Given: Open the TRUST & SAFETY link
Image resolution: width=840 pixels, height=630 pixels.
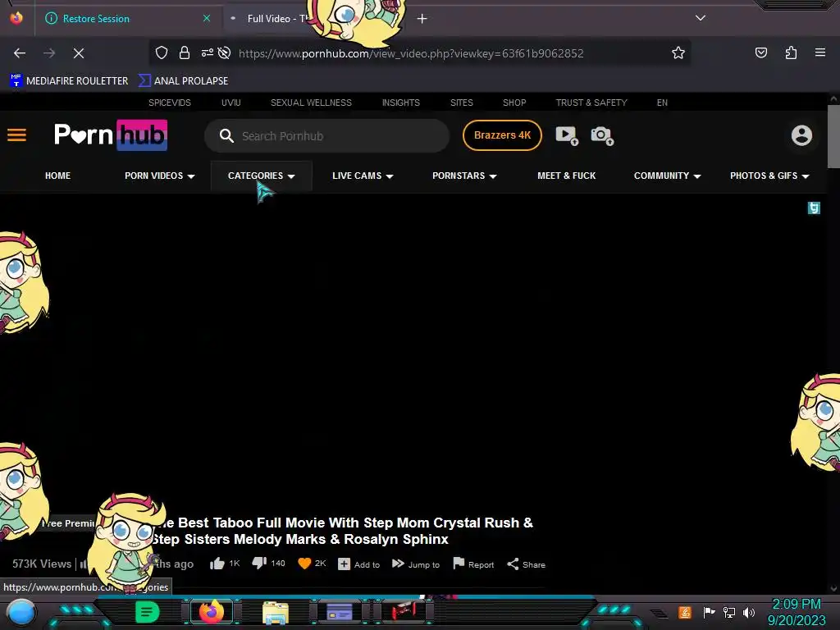Looking at the screenshot, I should click(x=591, y=103).
